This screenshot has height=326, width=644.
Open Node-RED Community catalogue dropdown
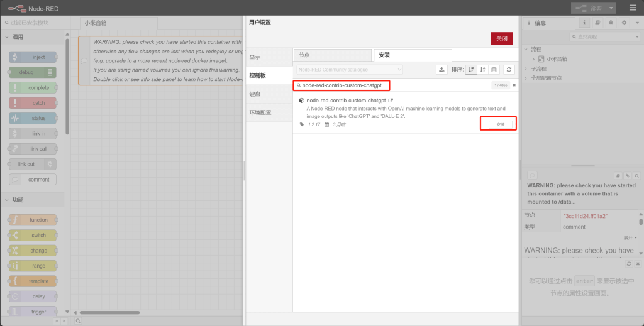[350, 70]
